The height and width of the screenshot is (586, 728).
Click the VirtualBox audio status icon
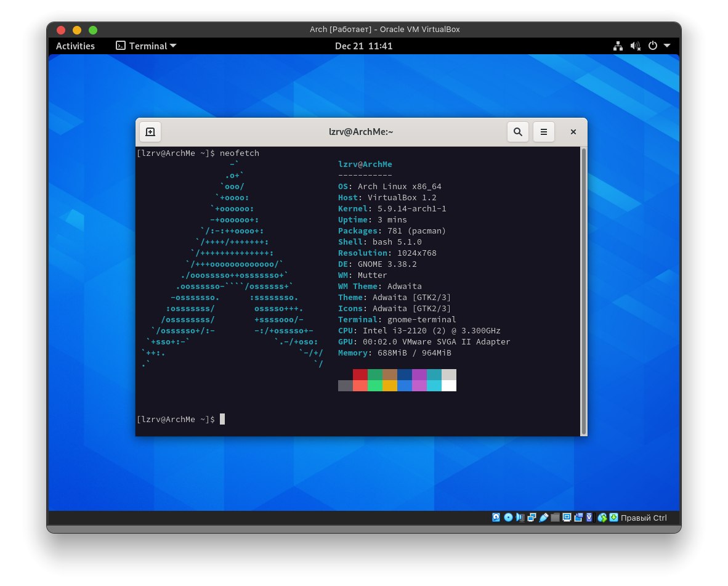click(x=520, y=517)
